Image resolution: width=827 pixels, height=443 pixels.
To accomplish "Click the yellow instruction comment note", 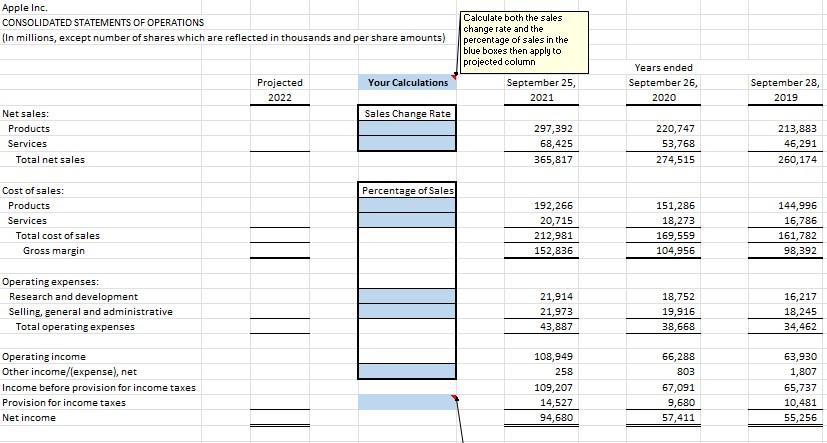I will (x=525, y=42).
